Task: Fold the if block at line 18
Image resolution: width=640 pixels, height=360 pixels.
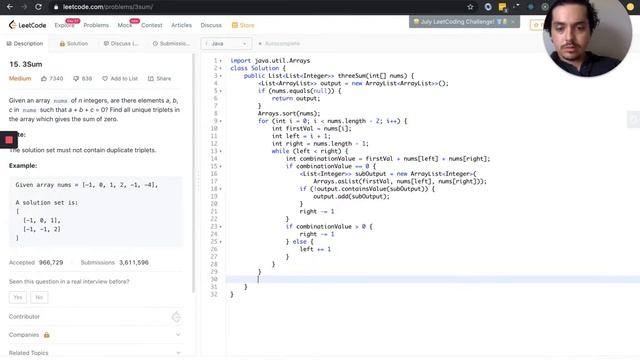Action: tap(221, 189)
